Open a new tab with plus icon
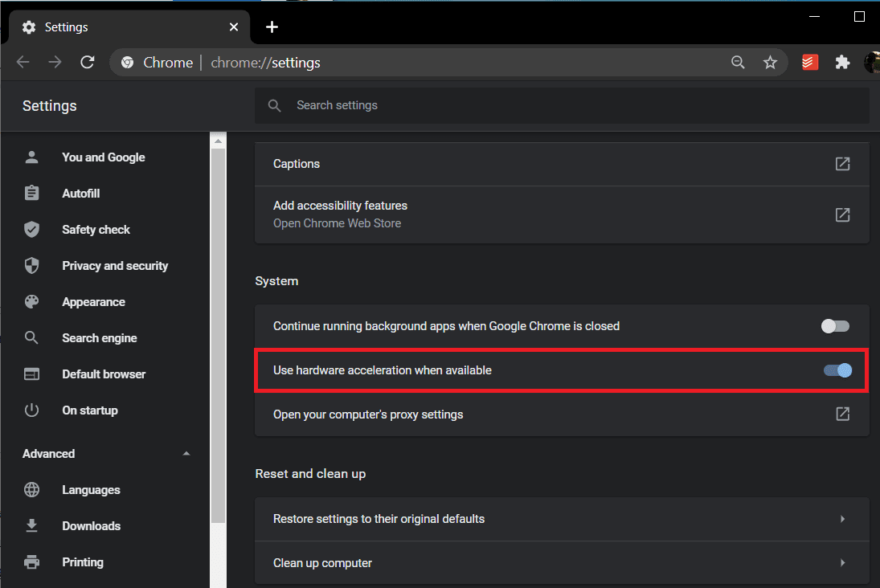The image size is (880, 588). 272,27
